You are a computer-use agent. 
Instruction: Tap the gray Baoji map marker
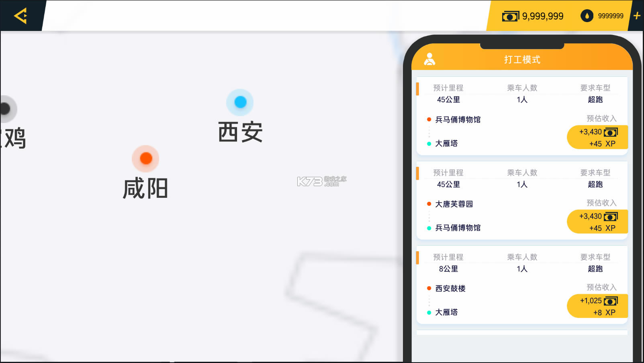point(6,109)
